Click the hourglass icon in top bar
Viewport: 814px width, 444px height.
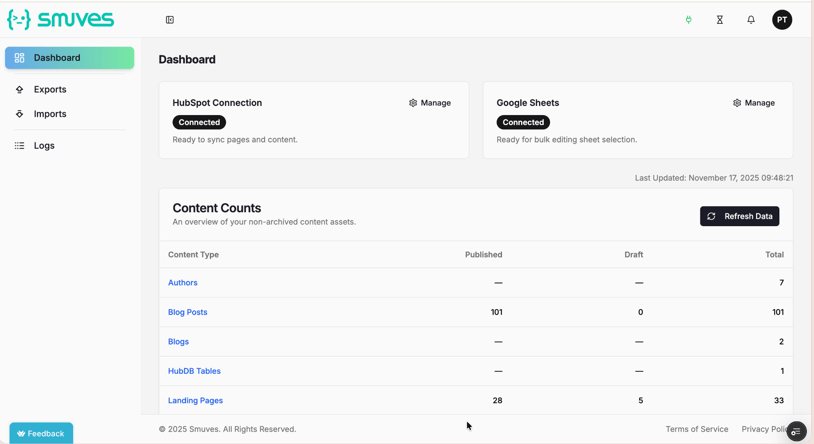click(720, 20)
